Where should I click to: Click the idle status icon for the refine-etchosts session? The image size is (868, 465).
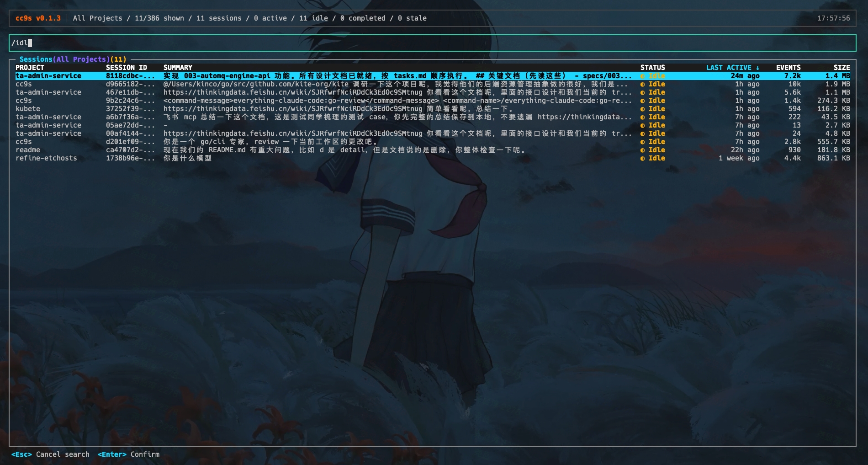pyautogui.click(x=644, y=158)
